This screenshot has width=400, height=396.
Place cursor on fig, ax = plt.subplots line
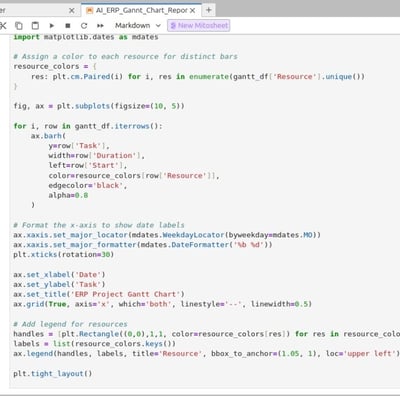(99, 106)
